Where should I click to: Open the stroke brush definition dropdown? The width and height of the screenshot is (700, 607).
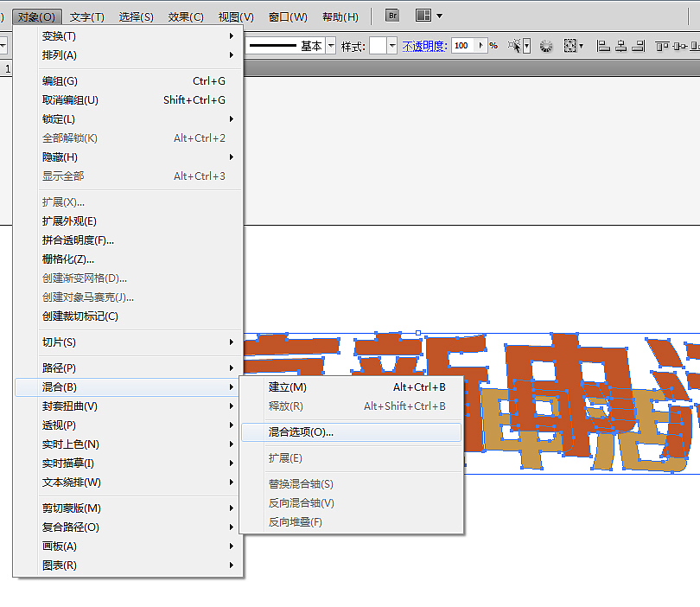331,46
